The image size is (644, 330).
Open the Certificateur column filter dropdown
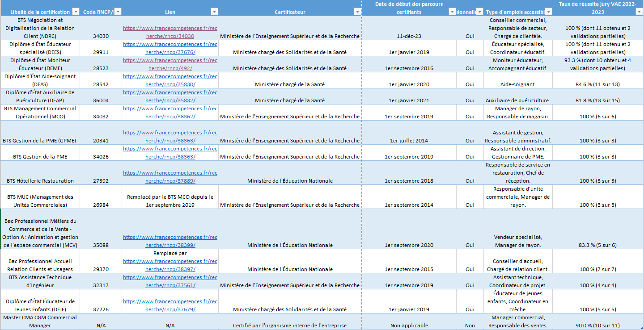[357, 12]
